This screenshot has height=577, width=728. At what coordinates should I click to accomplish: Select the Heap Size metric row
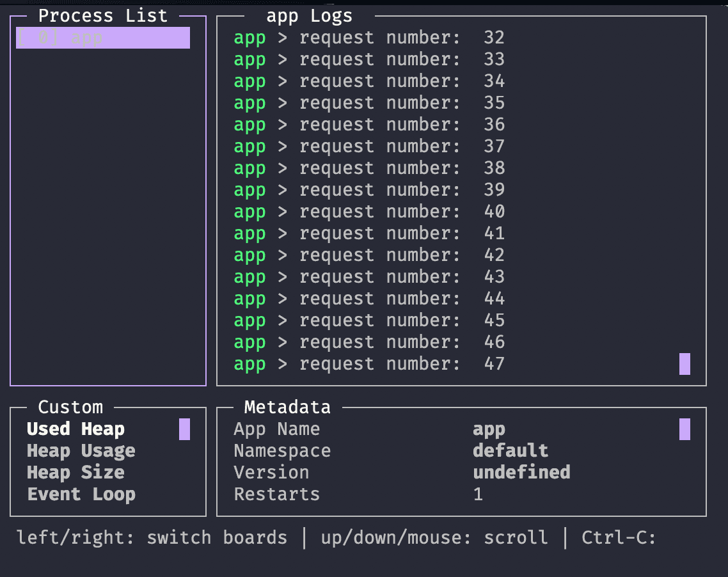click(x=75, y=473)
